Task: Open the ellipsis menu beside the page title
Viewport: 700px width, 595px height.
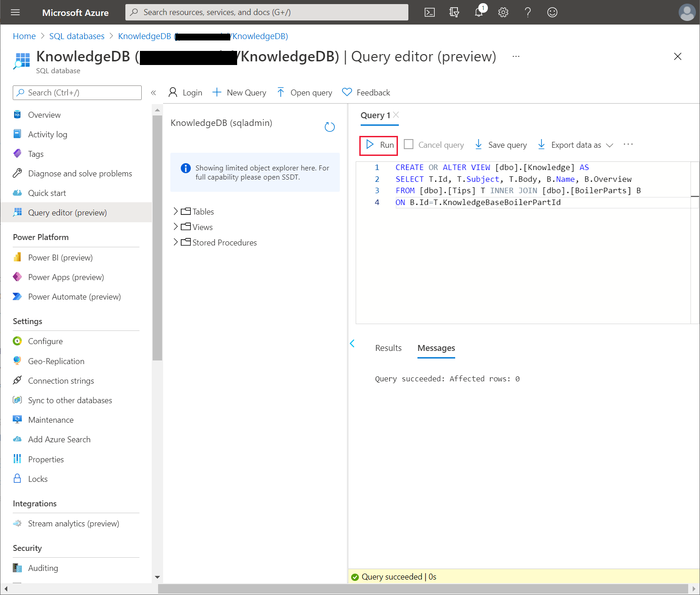Action: tap(516, 56)
